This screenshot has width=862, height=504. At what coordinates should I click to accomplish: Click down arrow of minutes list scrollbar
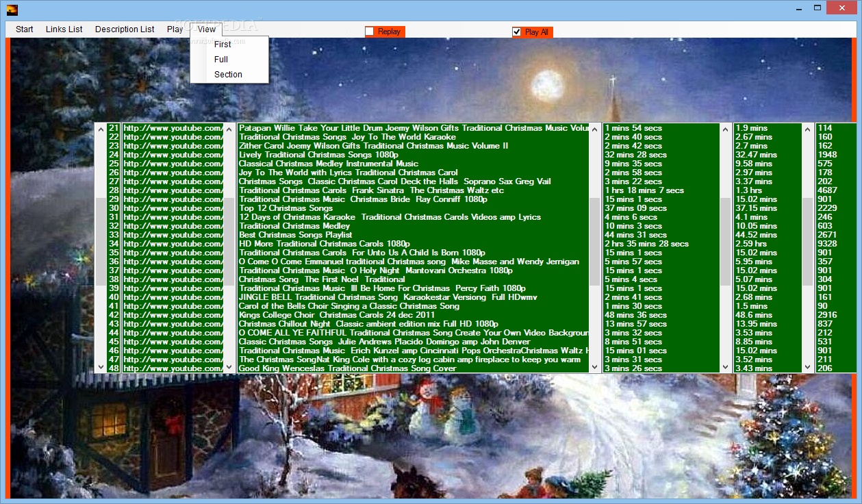807,367
